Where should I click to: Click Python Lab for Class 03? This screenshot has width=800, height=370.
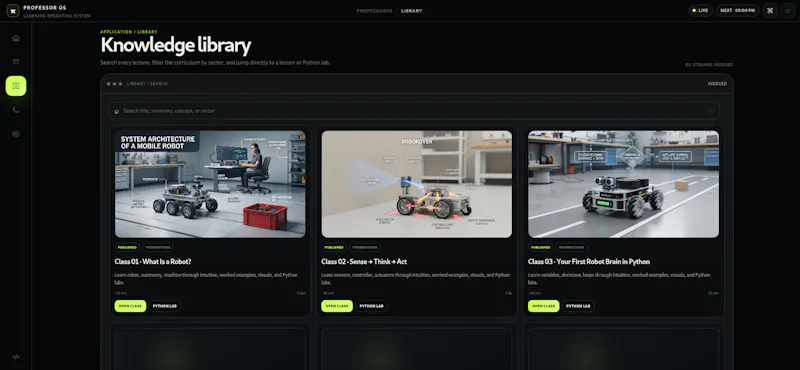[578, 306]
